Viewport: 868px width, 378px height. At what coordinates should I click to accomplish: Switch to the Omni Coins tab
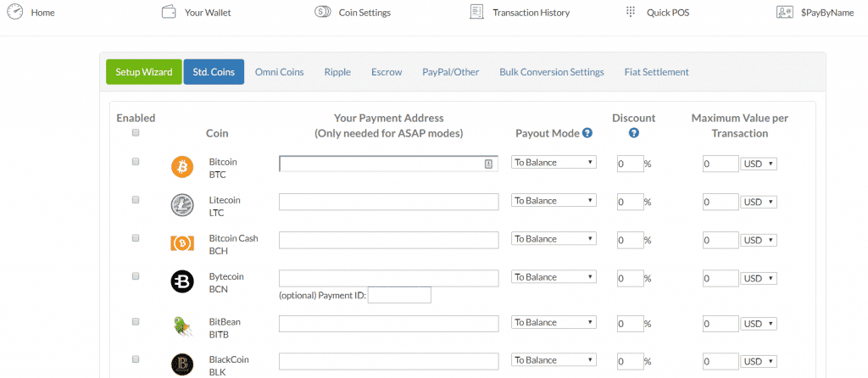coord(279,72)
